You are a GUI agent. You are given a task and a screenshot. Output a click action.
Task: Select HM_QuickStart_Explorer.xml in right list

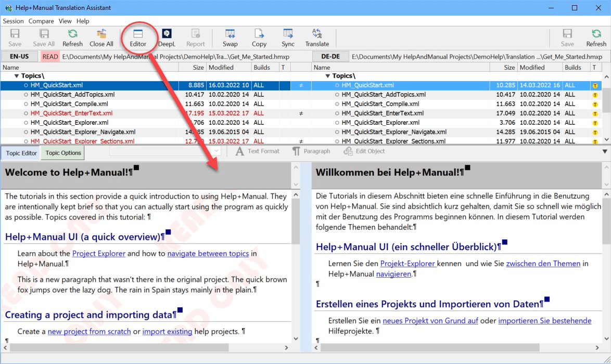tap(381, 123)
